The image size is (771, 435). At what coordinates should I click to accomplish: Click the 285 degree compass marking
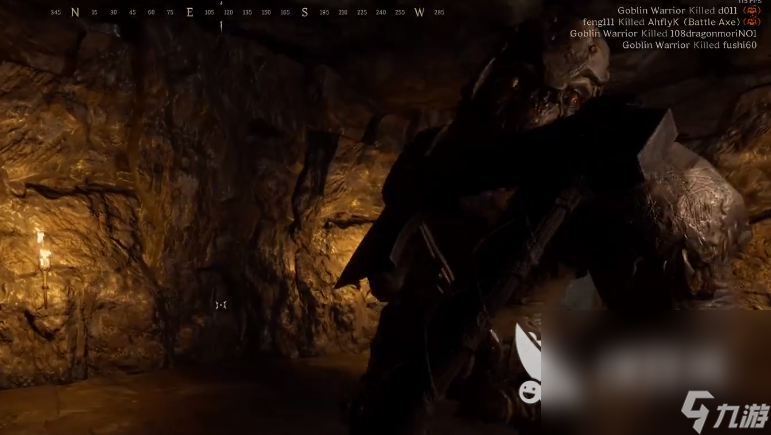coord(439,13)
